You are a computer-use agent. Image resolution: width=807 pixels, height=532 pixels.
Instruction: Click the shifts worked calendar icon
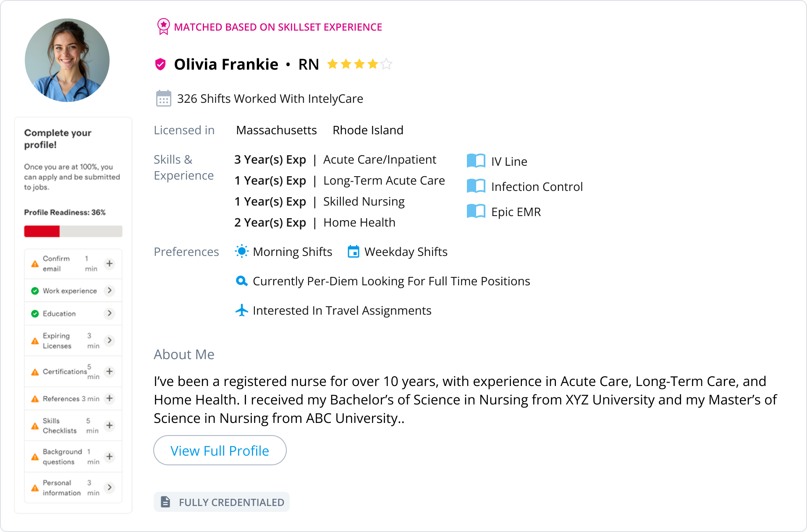(x=163, y=99)
